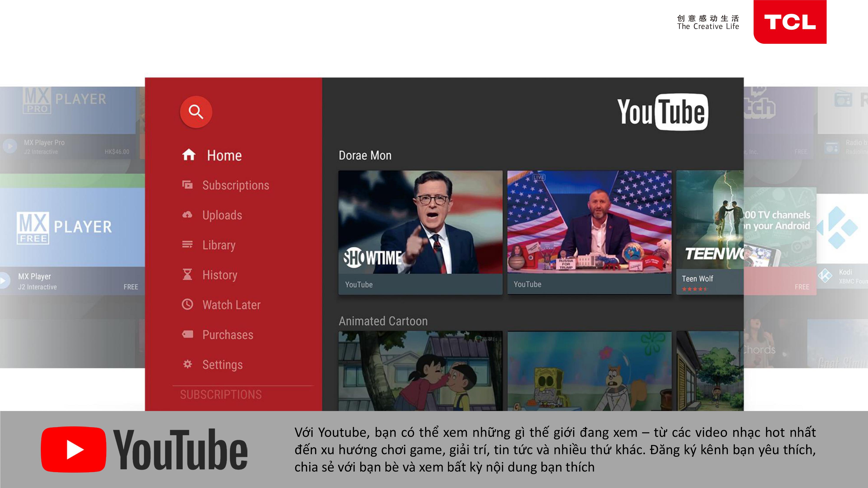Open the Watch Later list
This screenshot has height=488, width=868.
click(231, 305)
